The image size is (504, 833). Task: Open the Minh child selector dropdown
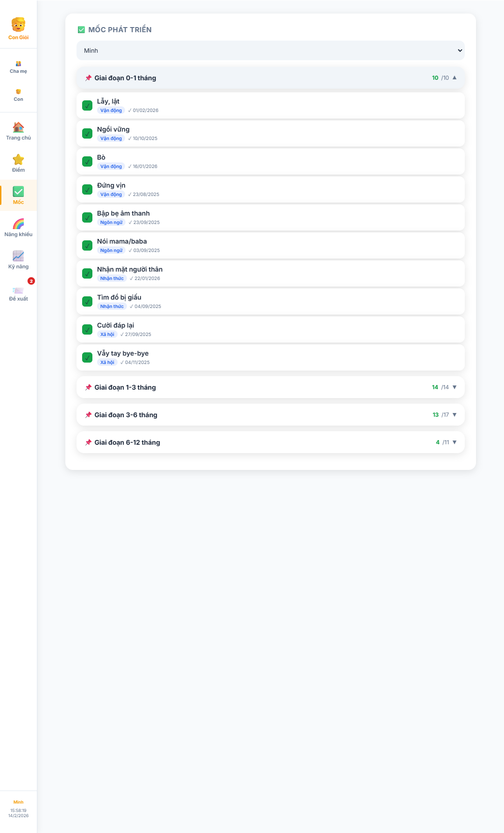coord(270,50)
